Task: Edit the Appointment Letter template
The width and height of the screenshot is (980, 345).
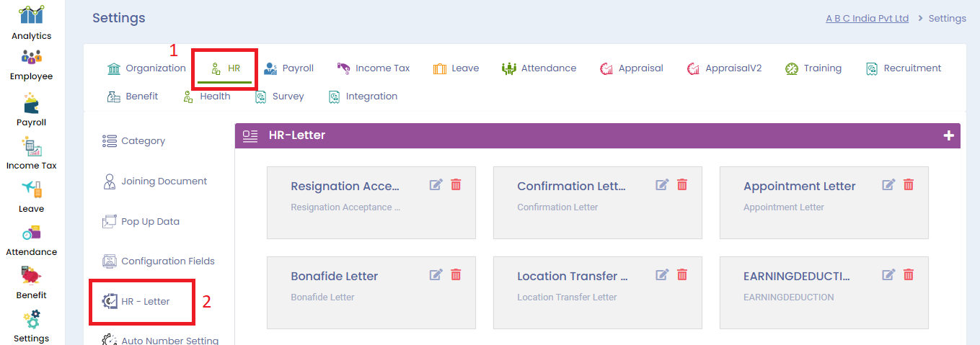Action: [888, 185]
